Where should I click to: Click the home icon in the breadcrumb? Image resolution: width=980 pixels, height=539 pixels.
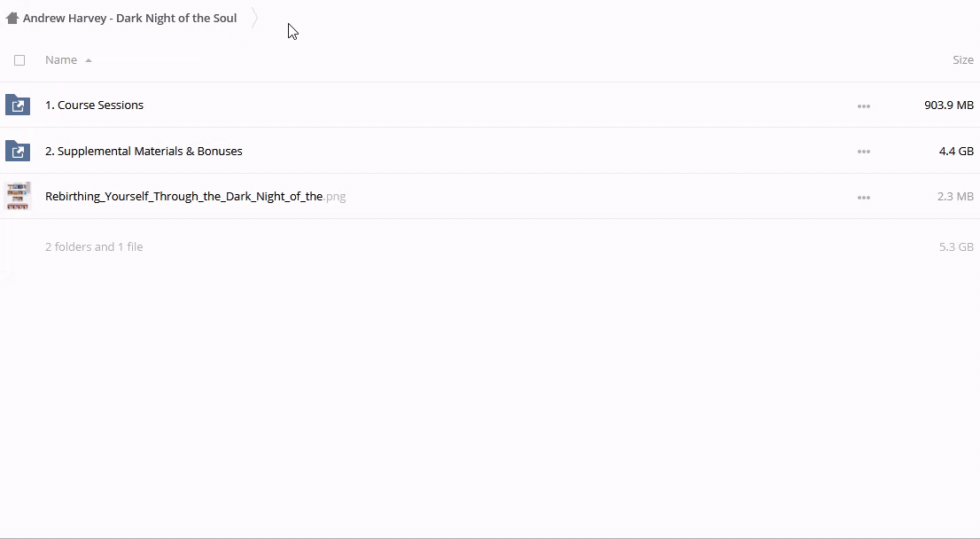pyautogui.click(x=12, y=18)
